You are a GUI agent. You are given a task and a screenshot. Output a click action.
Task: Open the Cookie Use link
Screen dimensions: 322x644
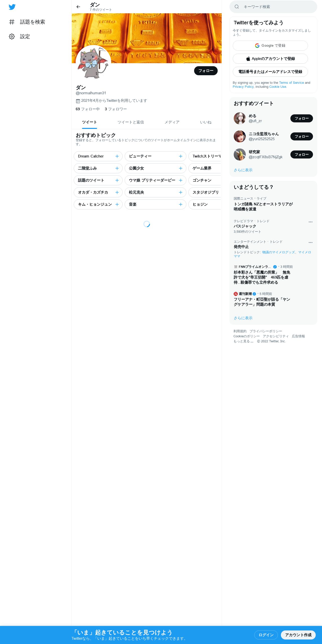(x=278, y=87)
